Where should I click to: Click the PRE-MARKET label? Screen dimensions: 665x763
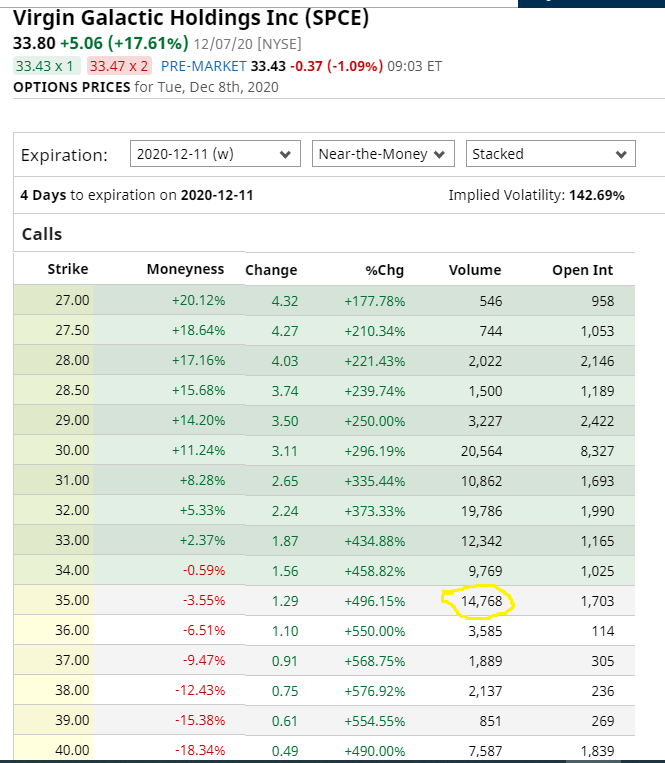point(203,66)
